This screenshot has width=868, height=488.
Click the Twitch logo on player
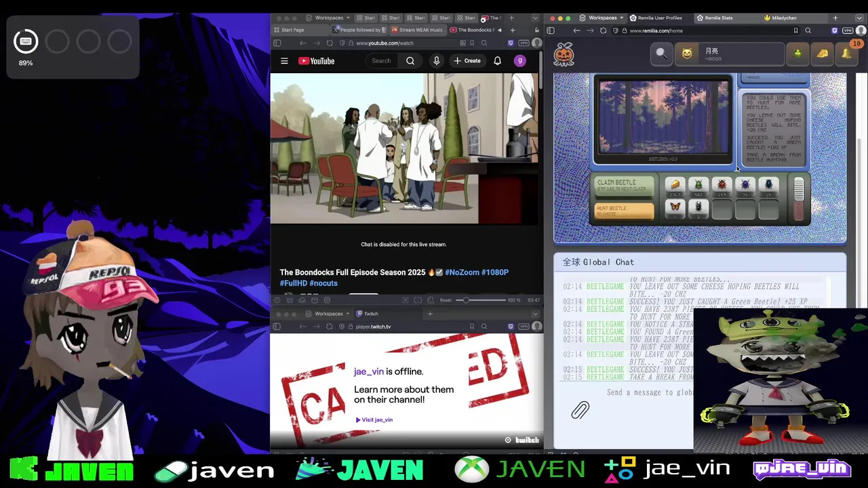coord(527,440)
